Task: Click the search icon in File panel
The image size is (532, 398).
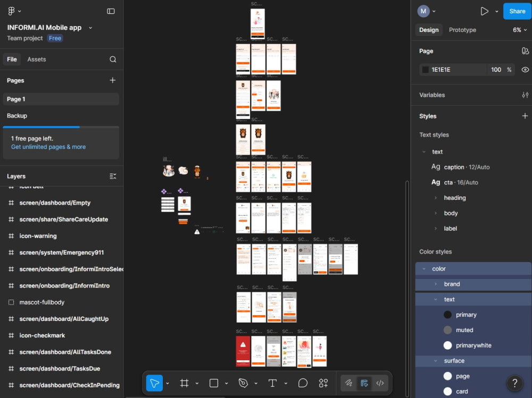Action: (113, 60)
